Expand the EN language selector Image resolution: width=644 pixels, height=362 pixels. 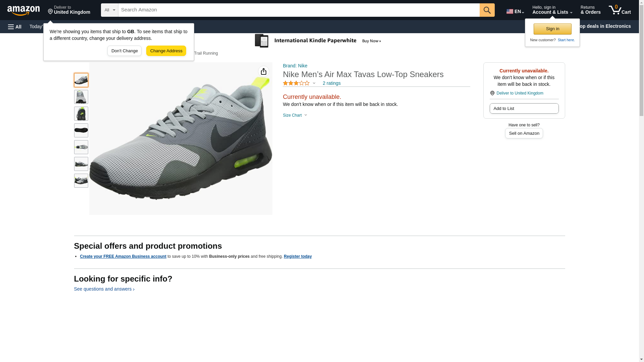(x=515, y=11)
